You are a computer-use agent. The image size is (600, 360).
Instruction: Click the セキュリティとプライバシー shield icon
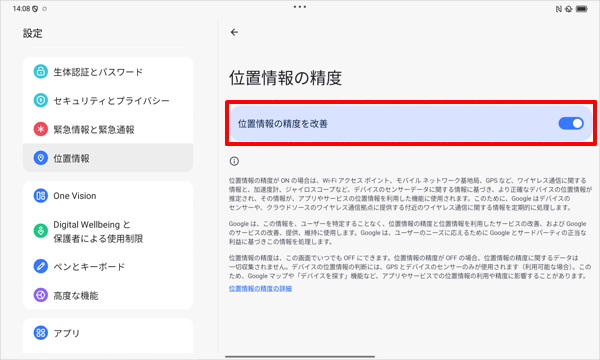click(41, 100)
